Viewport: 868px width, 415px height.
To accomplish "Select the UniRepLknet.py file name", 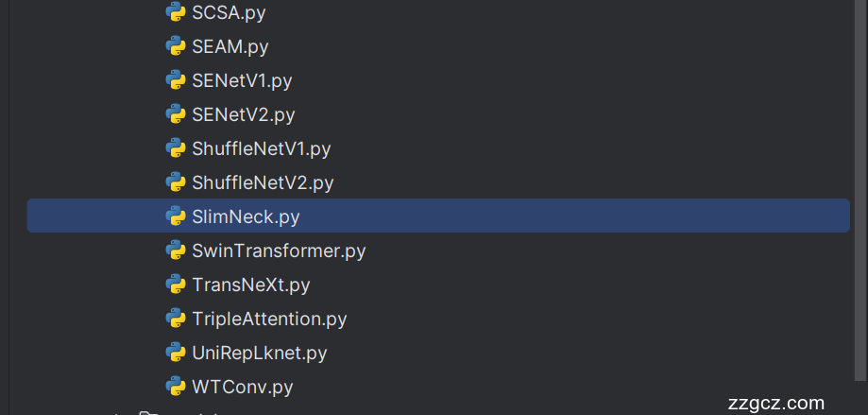I will pyautogui.click(x=259, y=353).
